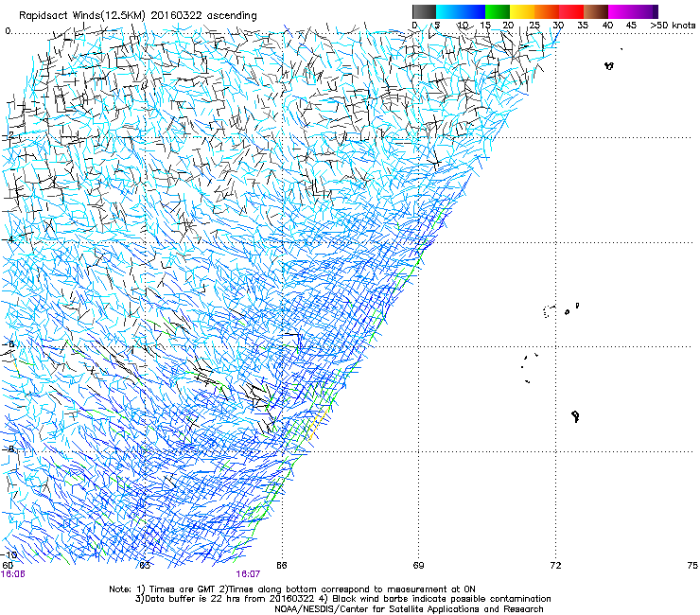Screen dimensions: 700x615
Task: Click the green 15-20 knots legend segment
Action: pyautogui.click(x=498, y=11)
